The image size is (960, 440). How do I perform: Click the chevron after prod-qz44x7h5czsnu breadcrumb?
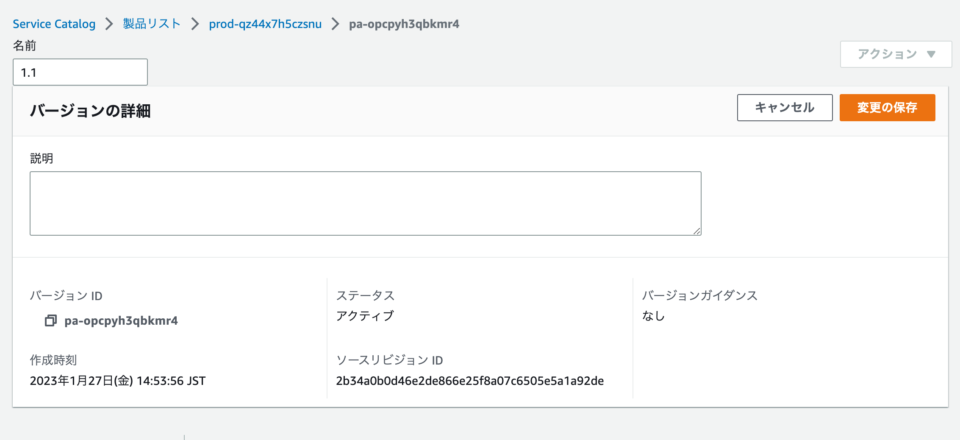click(336, 24)
